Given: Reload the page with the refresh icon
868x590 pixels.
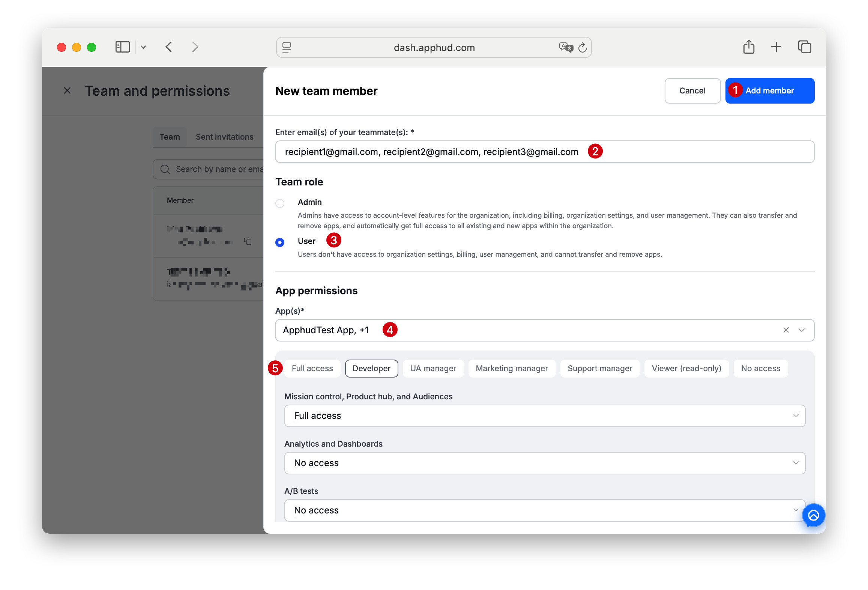Looking at the screenshot, I should point(583,47).
